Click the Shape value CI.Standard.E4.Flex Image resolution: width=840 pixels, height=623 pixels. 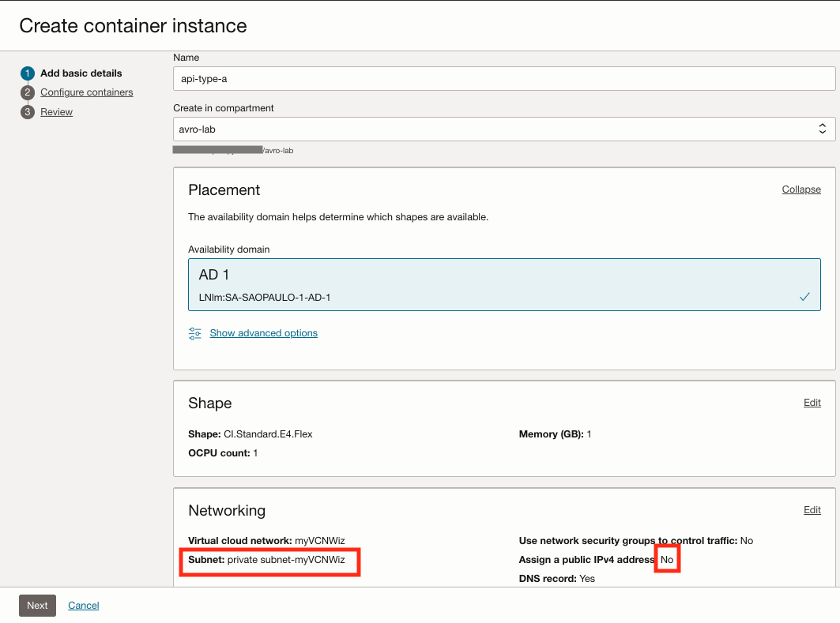pos(268,434)
